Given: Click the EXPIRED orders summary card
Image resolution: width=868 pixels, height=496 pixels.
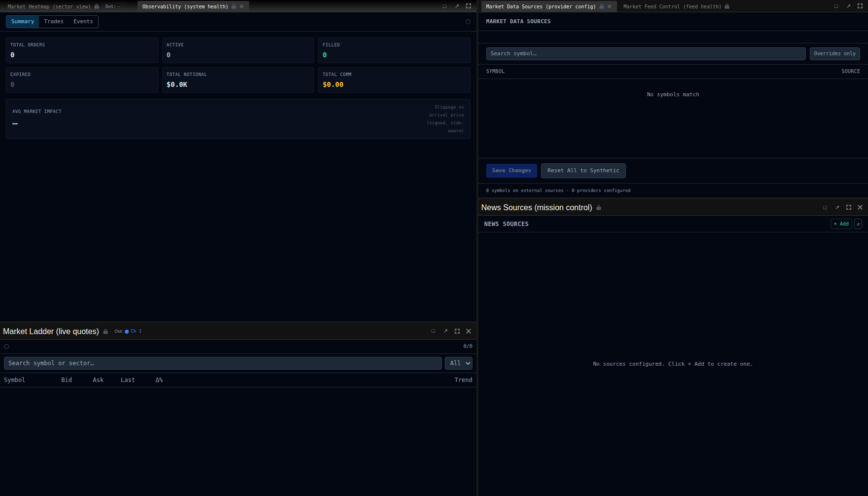Looking at the screenshot, I should 82,80.
